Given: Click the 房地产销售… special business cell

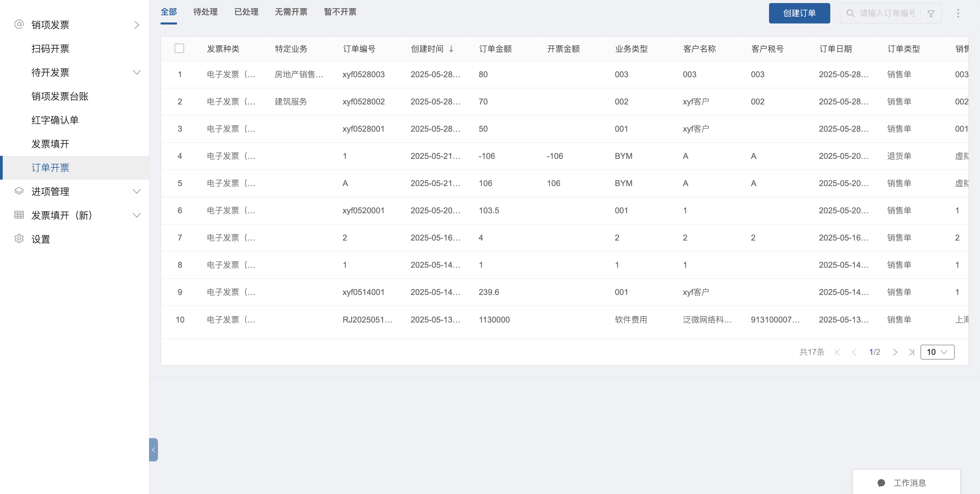Looking at the screenshot, I should 299,75.
